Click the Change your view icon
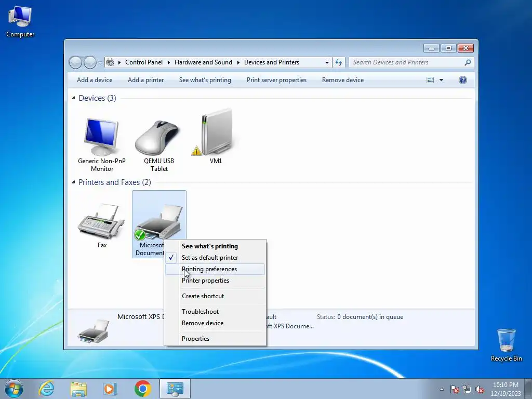Screen dimensions: 532x399 (430, 80)
